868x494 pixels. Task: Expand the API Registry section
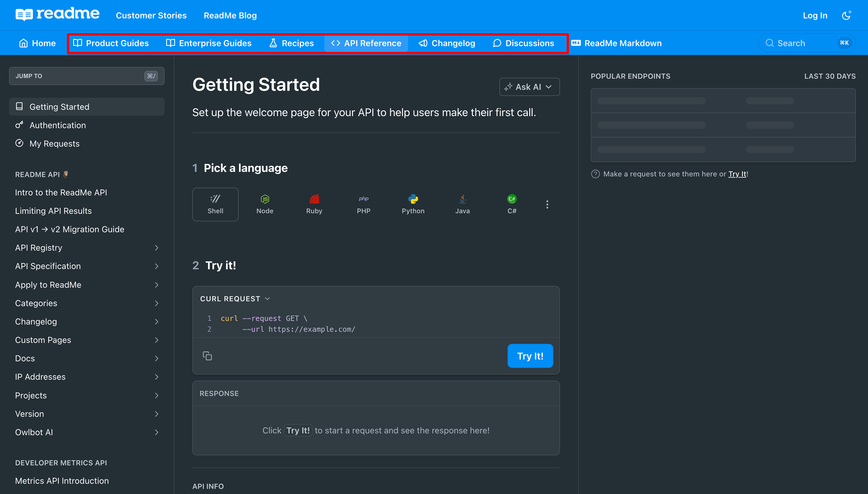tap(156, 248)
